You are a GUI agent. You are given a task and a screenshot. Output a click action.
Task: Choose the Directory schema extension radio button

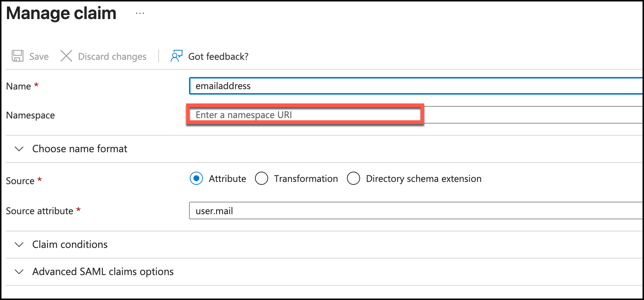coord(354,179)
